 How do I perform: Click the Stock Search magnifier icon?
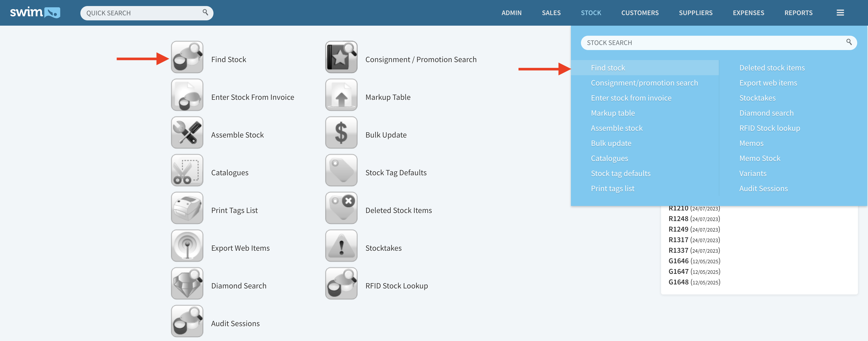point(849,42)
